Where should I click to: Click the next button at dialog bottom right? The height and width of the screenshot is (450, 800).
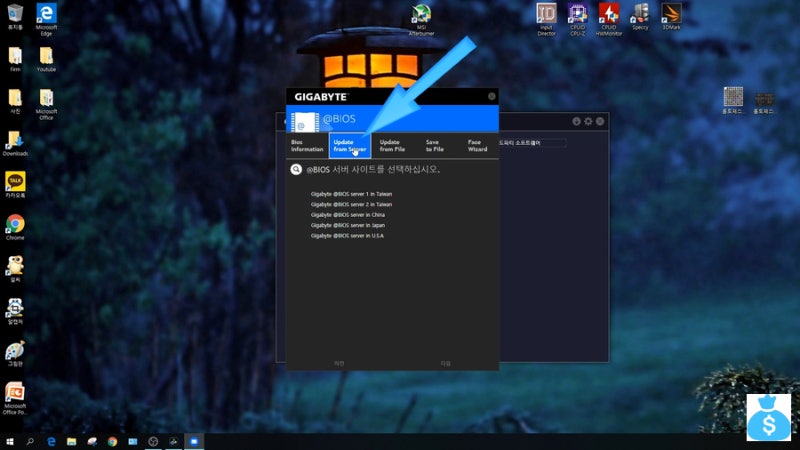(445, 363)
